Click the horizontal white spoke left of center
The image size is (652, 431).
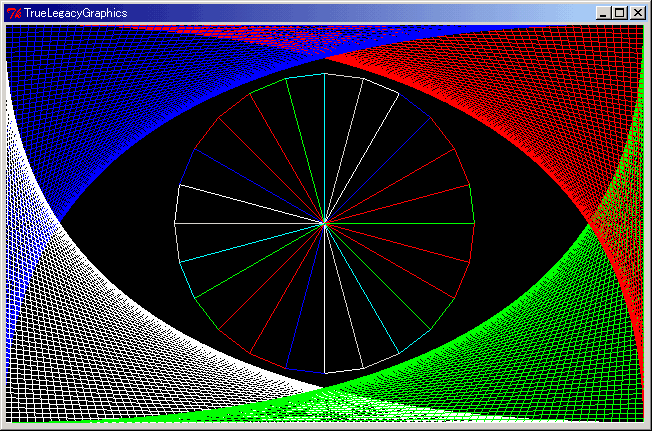click(x=250, y=223)
